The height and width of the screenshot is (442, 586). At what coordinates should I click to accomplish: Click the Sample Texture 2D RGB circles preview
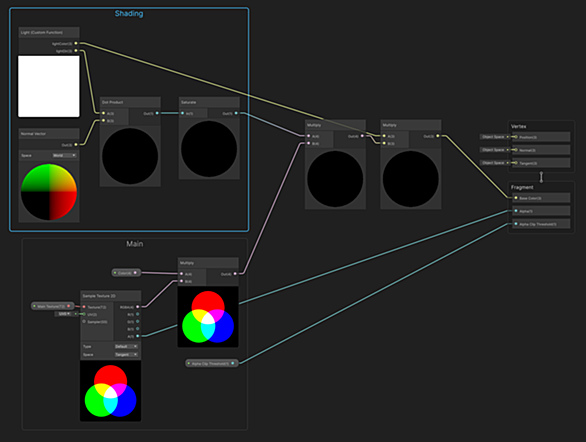[111, 391]
